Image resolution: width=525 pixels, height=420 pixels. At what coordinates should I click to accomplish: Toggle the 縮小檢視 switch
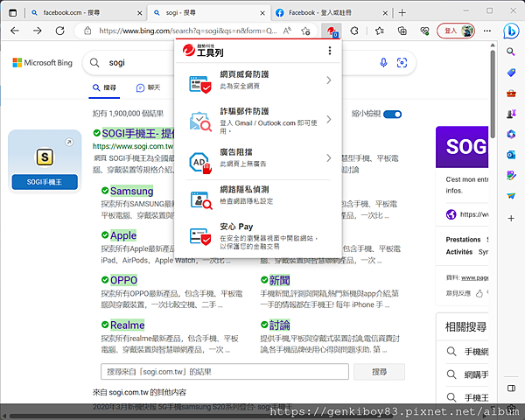click(392, 115)
